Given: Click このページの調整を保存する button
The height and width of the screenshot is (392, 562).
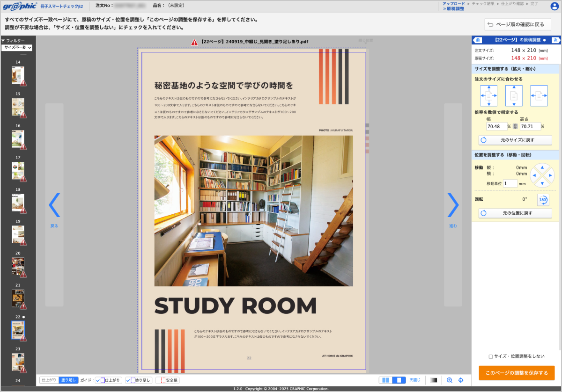Looking at the screenshot, I should pos(516,373).
